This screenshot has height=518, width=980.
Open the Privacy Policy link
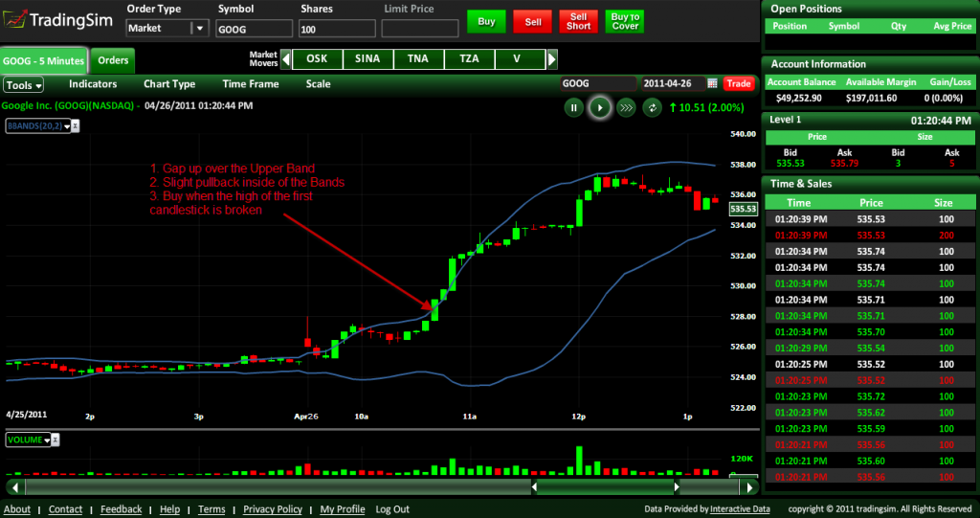[273, 509]
